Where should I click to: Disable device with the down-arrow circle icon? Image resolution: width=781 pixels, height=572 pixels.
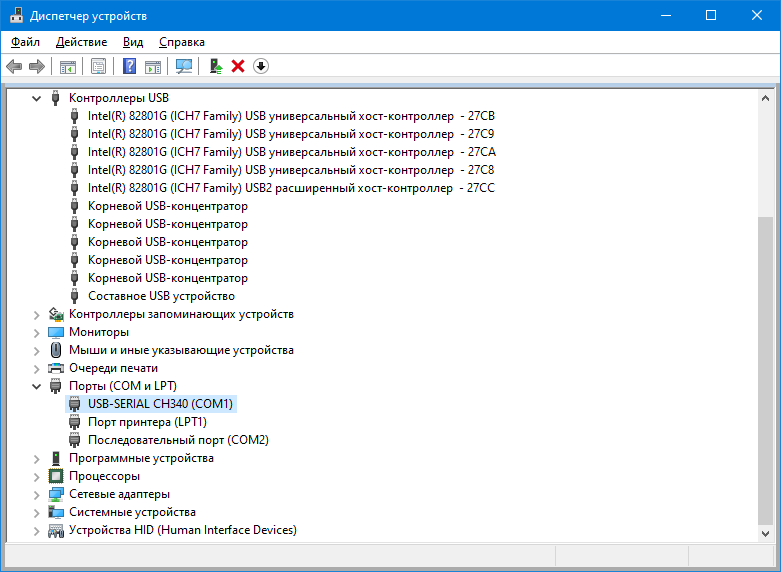point(260,66)
